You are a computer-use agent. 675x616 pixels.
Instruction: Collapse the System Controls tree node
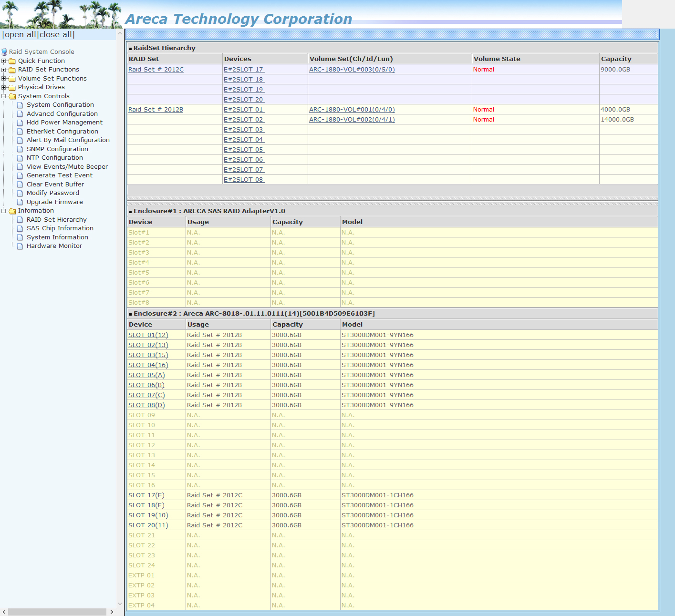(x=4, y=96)
